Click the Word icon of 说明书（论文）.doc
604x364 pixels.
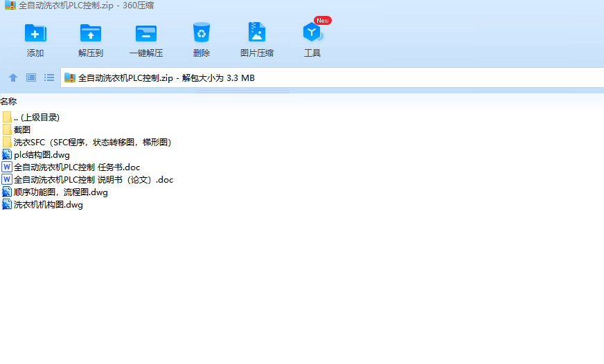(x=7, y=179)
